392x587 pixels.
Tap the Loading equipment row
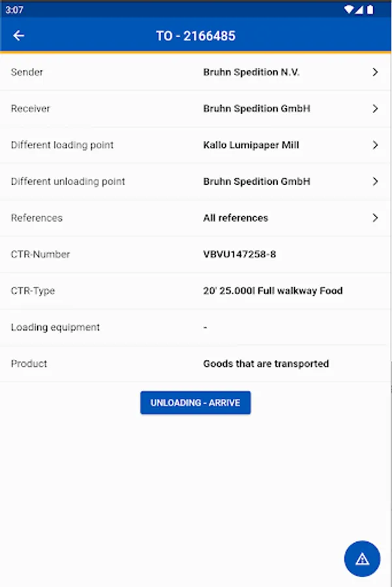[x=196, y=327]
